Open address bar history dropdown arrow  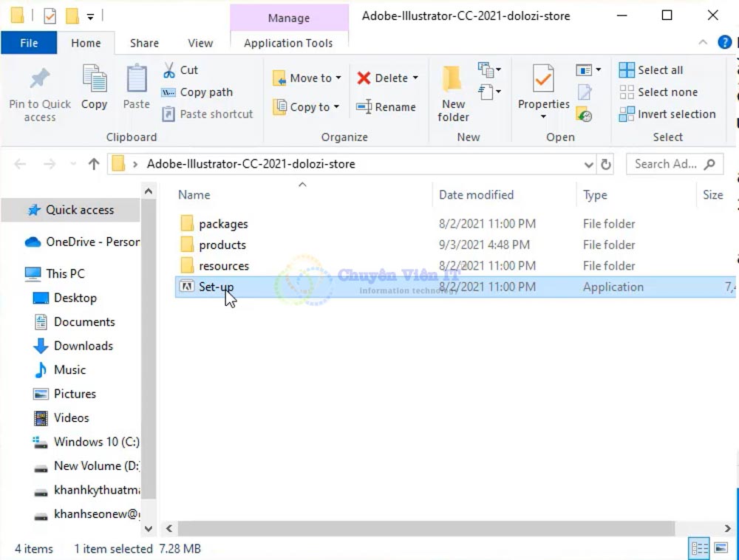(589, 165)
